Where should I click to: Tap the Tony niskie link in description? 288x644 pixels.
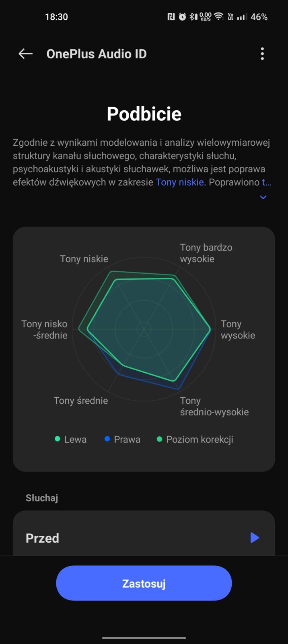click(179, 182)
